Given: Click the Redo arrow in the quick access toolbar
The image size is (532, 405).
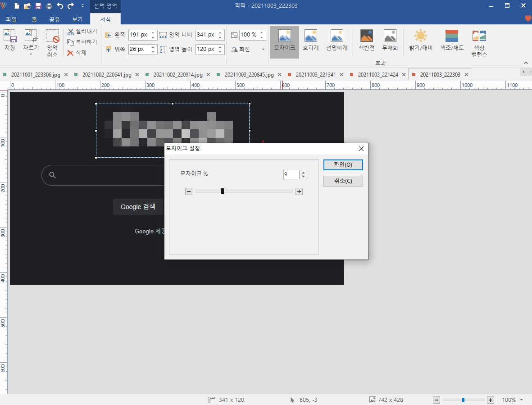Looking at the screenshot, I should pos(71,6).
